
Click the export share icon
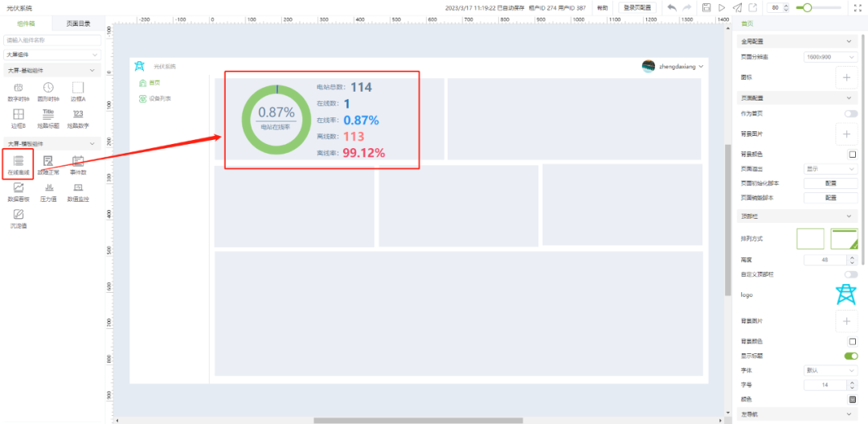click(x=753, y=8)
